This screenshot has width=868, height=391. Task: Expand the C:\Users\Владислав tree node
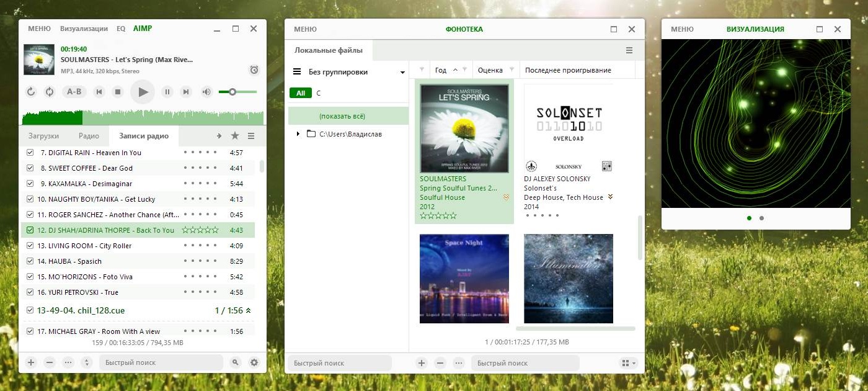(298, 134)
